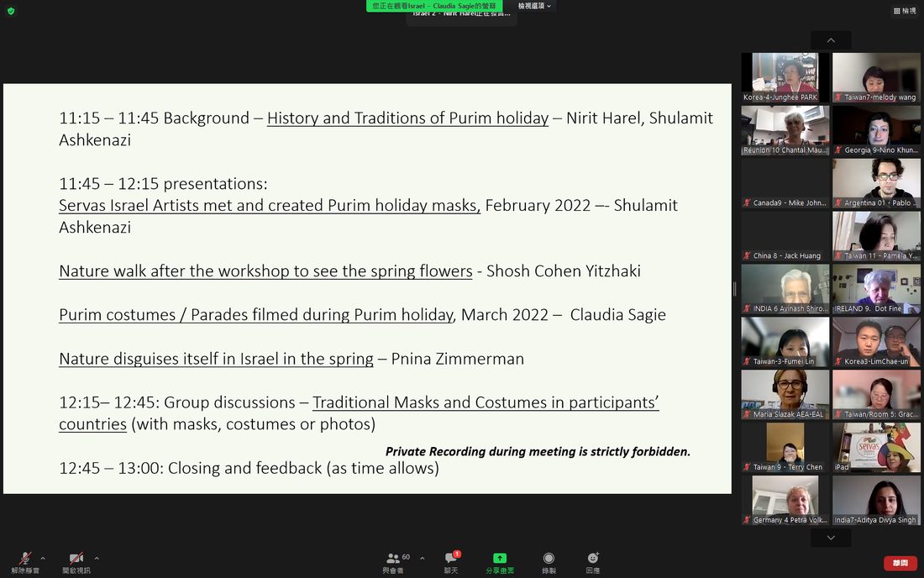The height and width of the screenshot is (578, 924).
Task: Select China 8 - Jack Huang participant tile
Action: [785, 236]
